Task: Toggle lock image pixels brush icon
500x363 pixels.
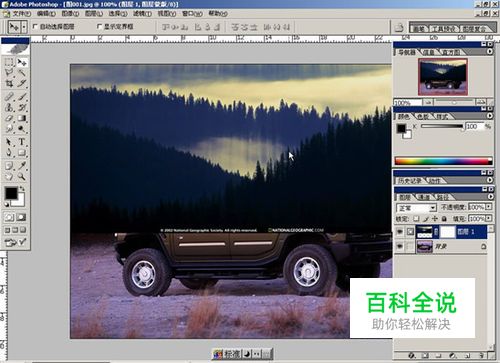Action: tap(426, 219)
